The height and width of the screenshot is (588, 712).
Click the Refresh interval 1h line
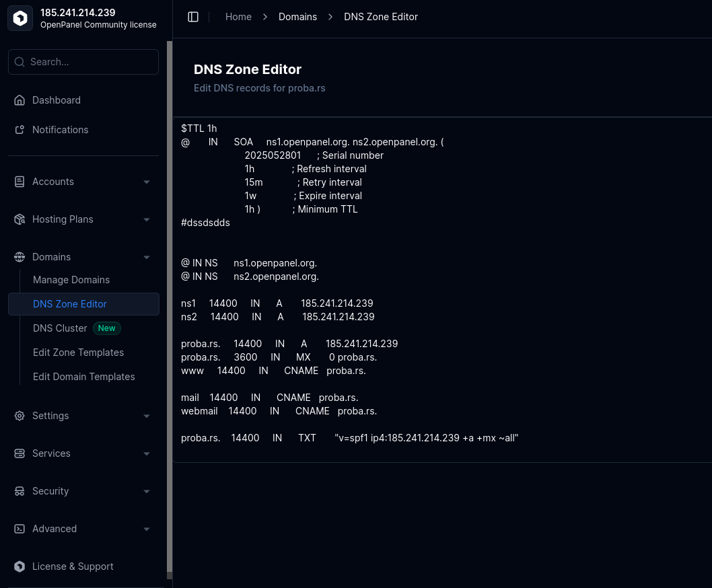306,169
